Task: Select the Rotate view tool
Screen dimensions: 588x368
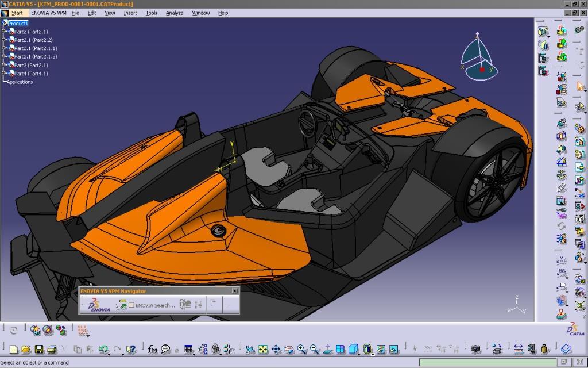Action: tap(289, 350)
